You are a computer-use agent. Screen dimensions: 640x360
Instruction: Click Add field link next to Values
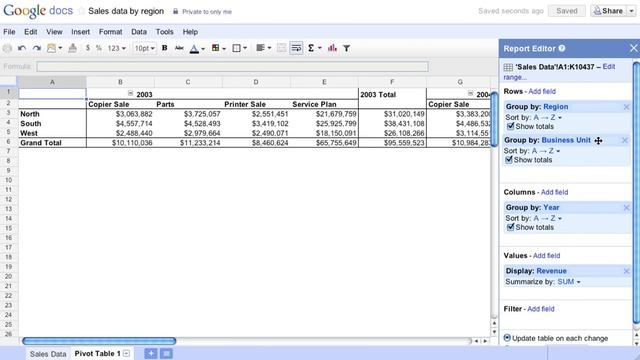pyautogui.click(x=547, y=256)
